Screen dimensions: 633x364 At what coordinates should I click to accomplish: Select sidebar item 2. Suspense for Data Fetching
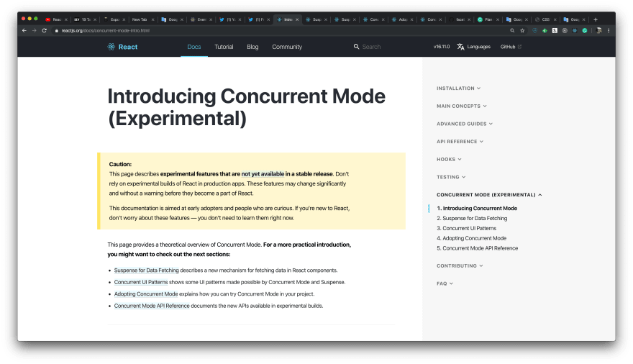[x=472, y=218]
